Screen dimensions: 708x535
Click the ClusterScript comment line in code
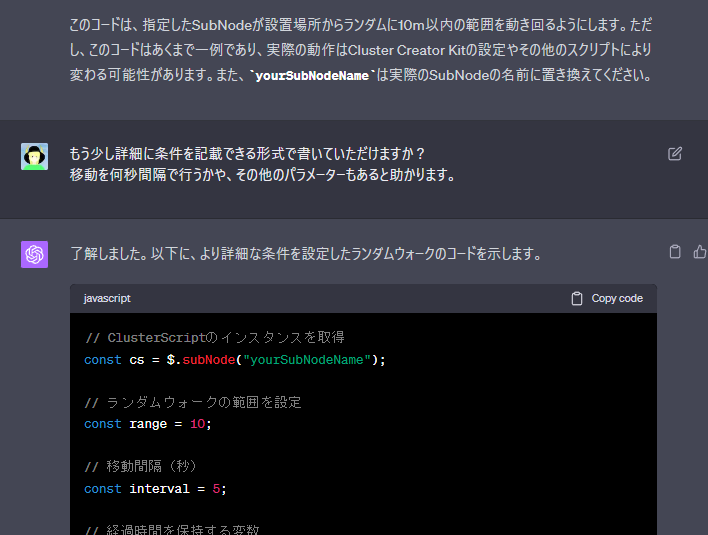point(215,337)
